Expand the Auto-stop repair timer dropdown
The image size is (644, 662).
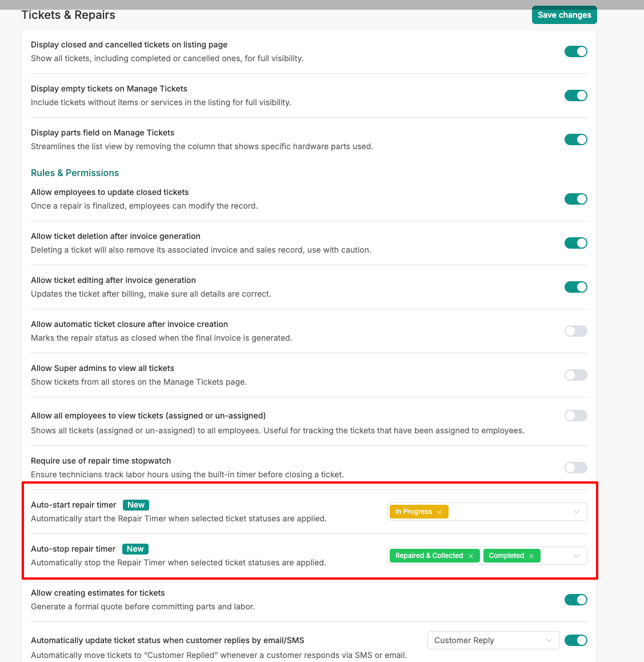point(577,556)
